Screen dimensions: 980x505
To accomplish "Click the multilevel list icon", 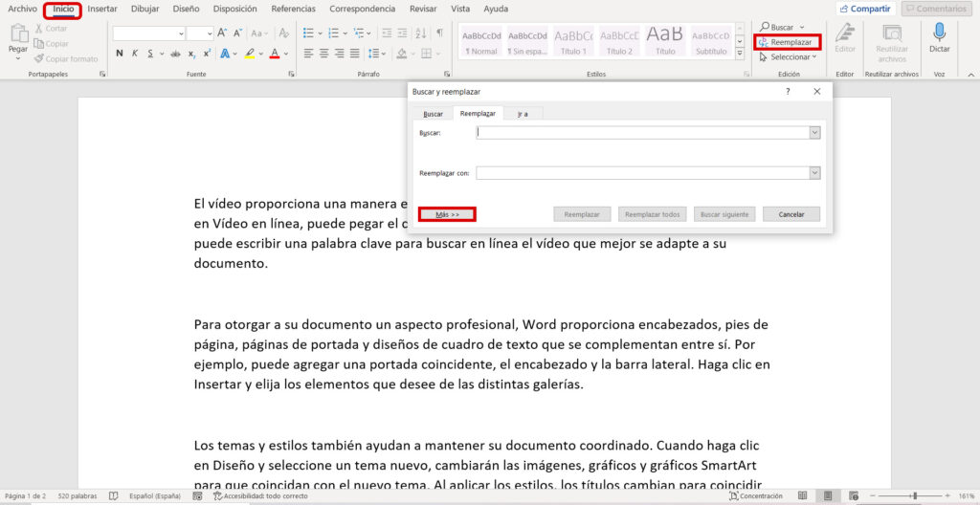I will (359, 33).
